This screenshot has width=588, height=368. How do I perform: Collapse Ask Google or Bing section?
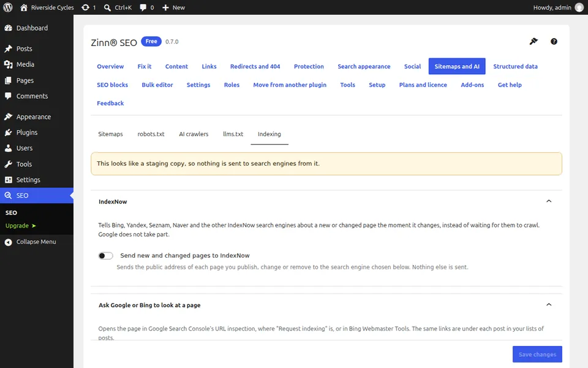click(x=549, y=305)
